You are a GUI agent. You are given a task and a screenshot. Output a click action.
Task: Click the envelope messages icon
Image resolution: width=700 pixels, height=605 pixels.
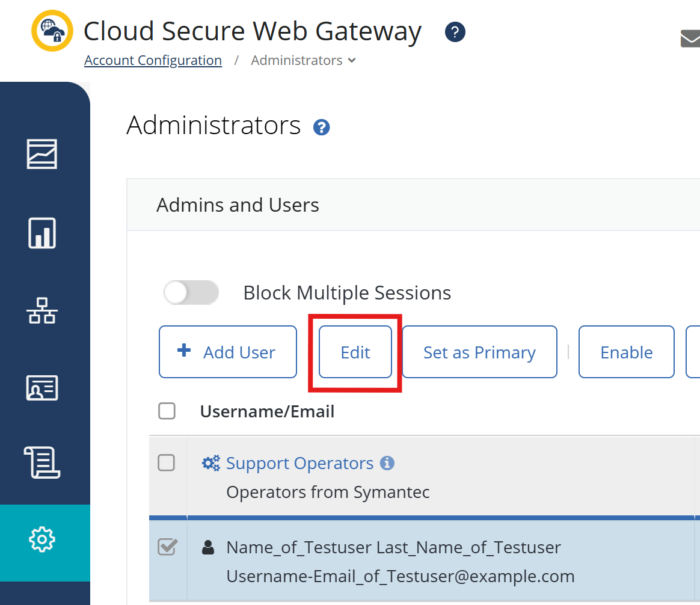pyautogui.click(x=690, y=38)
